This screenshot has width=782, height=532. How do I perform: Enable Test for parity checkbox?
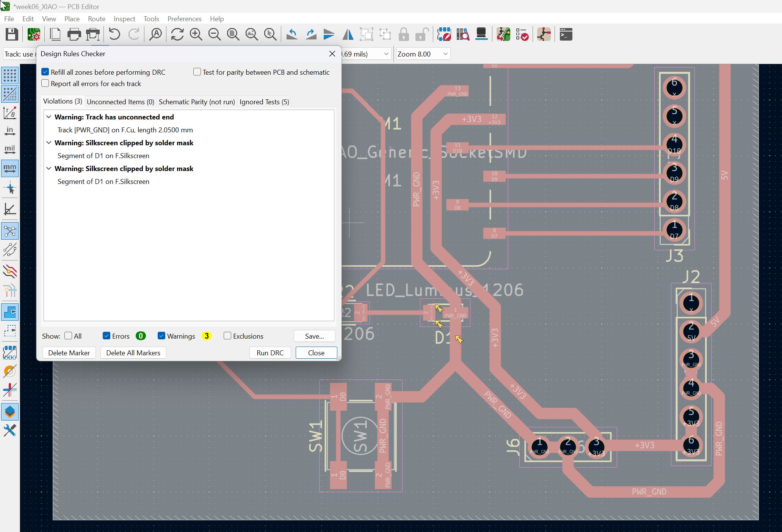pos(197,72)
